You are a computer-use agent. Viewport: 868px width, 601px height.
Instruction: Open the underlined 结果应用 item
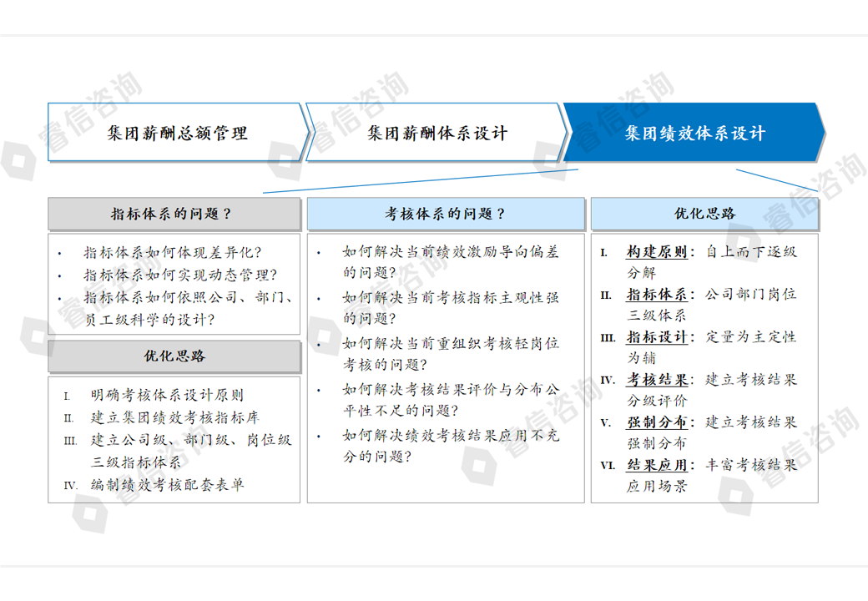658,465
